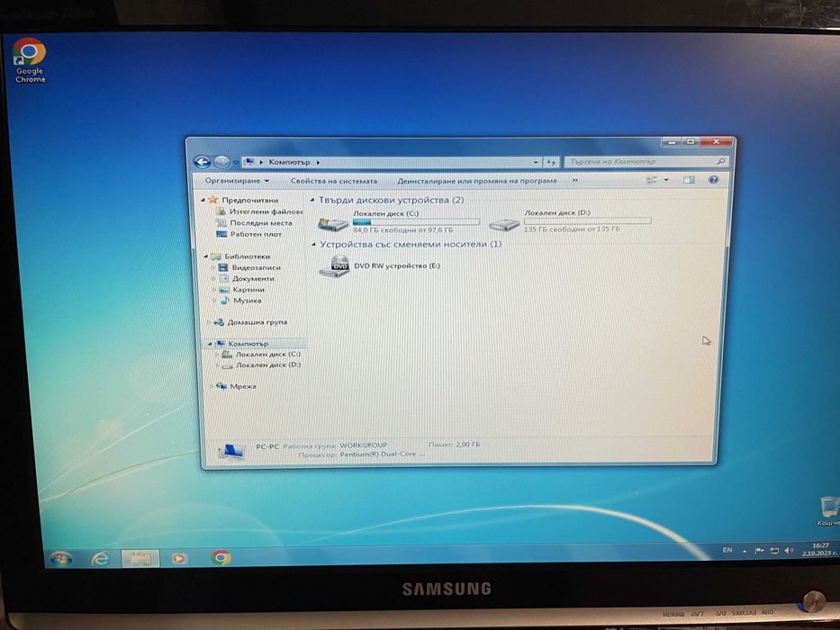The width and height of the screenshot is (840, 630).
Task: Click the search magnifier icon
Action: tap(721, 161)
